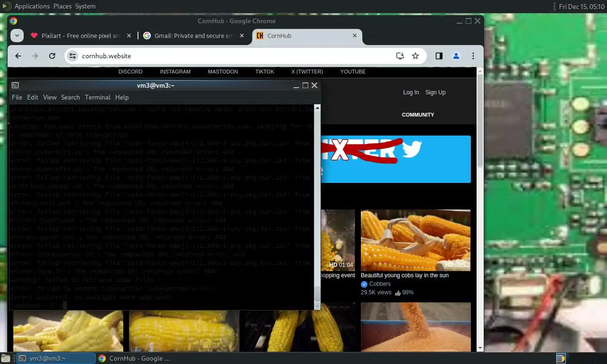
Task: Click the install app icon in address bar
Action: click(400, 56)
